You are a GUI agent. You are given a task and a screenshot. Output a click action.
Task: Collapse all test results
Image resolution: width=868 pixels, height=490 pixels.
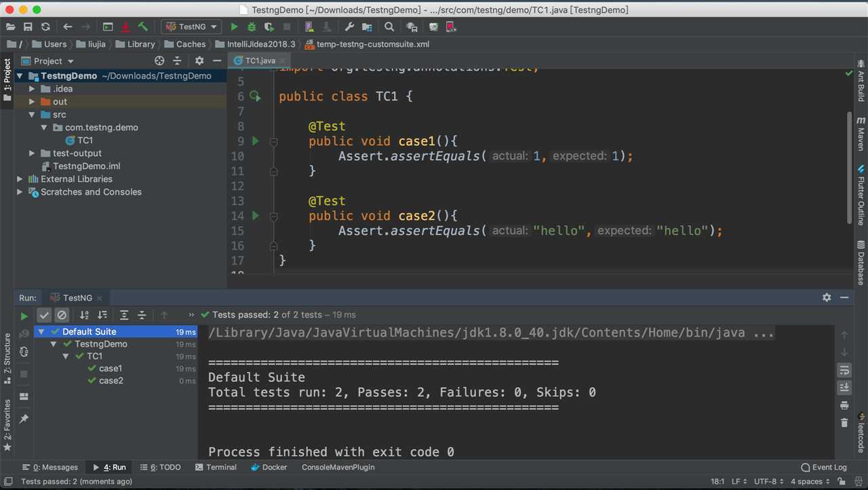pos(142,315)
